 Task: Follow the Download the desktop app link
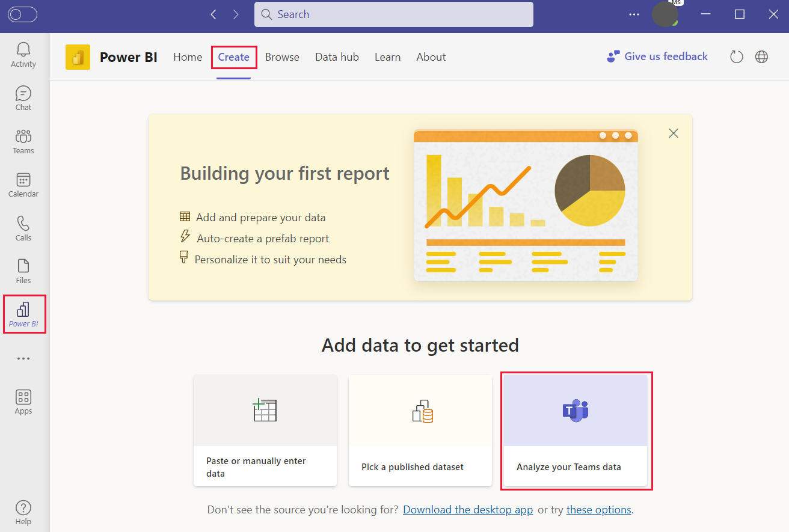(468, 510)
